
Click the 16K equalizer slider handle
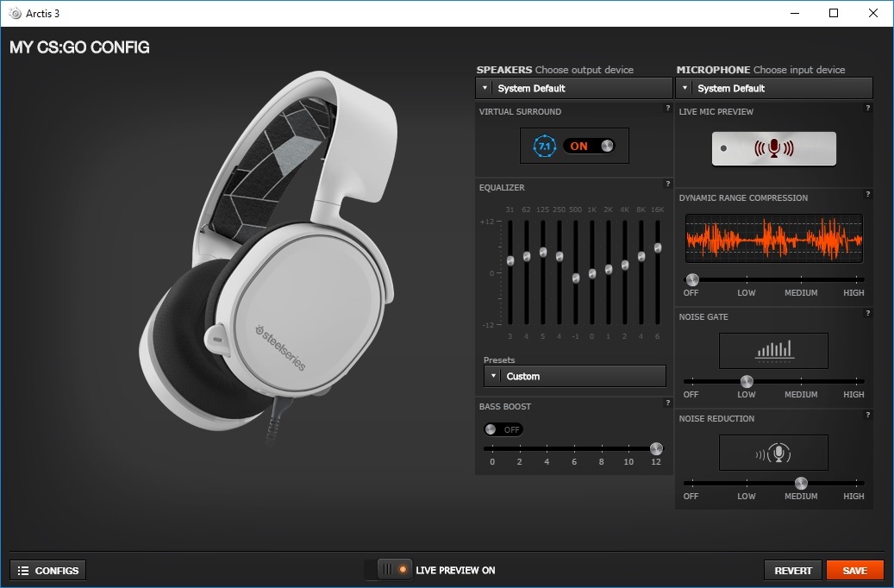(658, 248)
